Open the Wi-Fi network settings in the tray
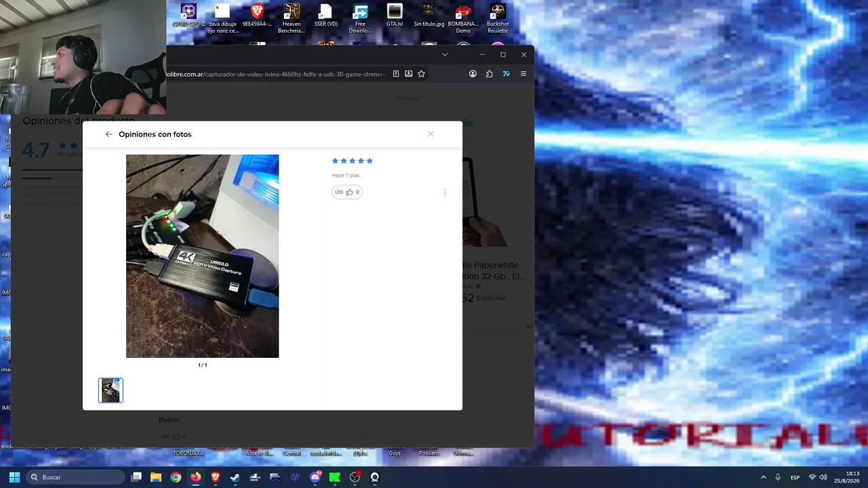868x488 pixels. [812, 477]
